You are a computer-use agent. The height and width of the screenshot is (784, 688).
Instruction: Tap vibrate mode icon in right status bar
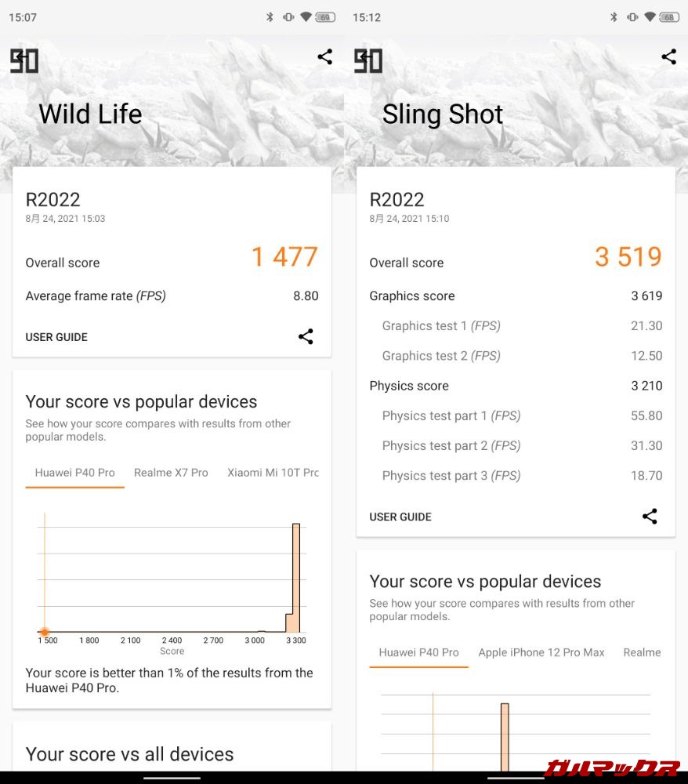[x=632, y=17]
